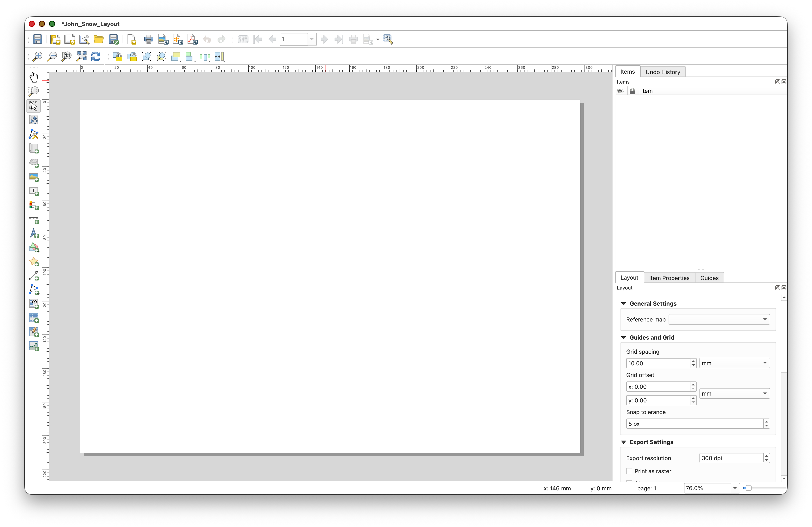Click the Zoom Full icon
Image resolution: width=812 pixels, height=527 pixels.
pos(81,57)
